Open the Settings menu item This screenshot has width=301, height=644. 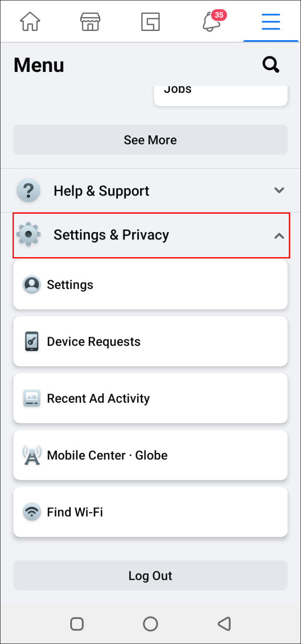(150, 284)
